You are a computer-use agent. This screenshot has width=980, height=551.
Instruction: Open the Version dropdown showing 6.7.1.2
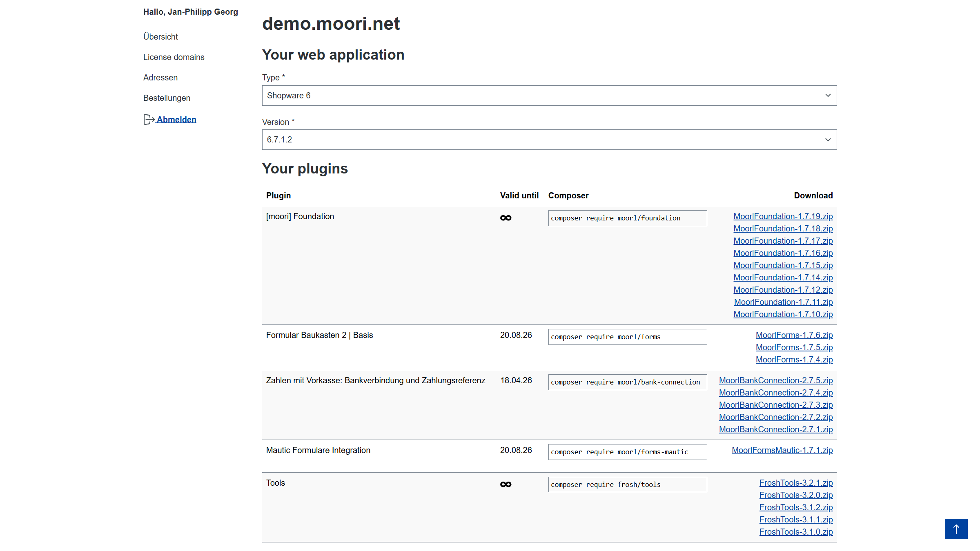549,140
